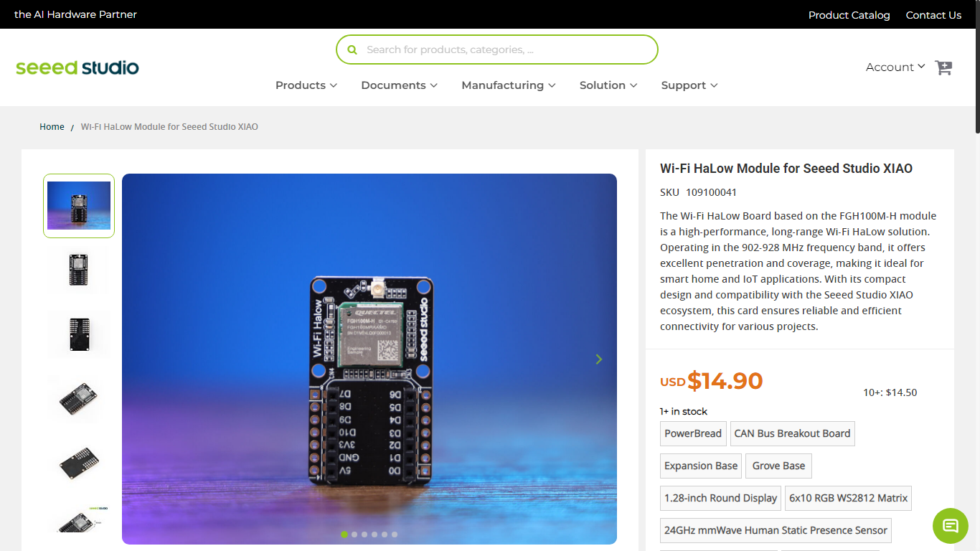Select the Grove Base accessory option
This screenshot has height=551, width=980.
pyautogui.click(x=778, y=466)
